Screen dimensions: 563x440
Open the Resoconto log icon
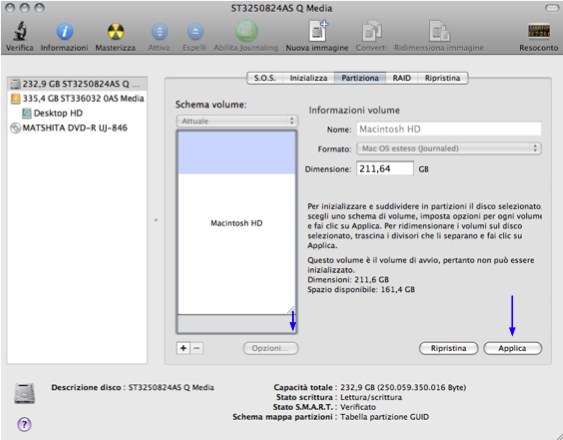click(x=539, y=32)
